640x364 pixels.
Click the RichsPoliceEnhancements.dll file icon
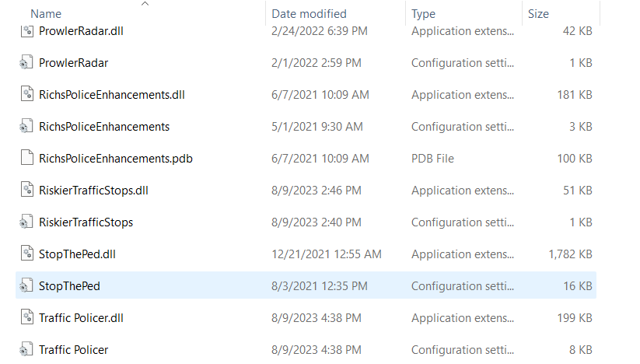(x=26, y=95)
